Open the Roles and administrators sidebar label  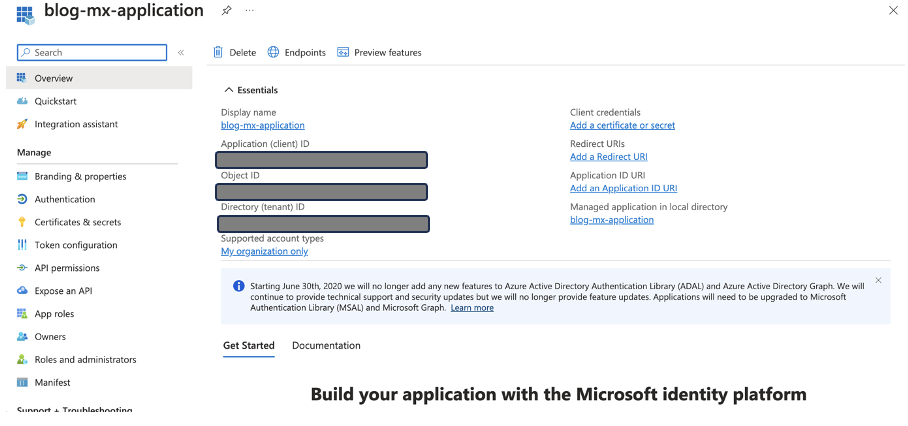click(x=86, y=359)
